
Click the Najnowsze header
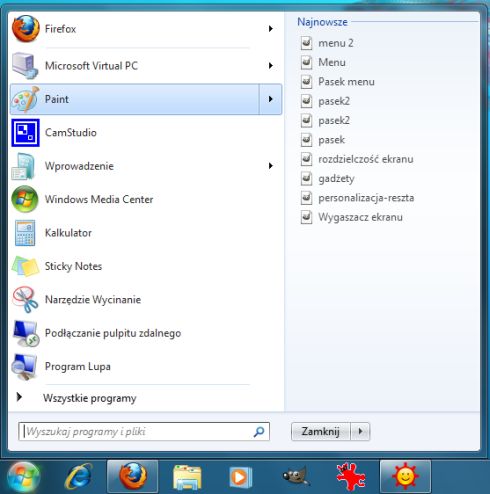[x=322, y=22]
